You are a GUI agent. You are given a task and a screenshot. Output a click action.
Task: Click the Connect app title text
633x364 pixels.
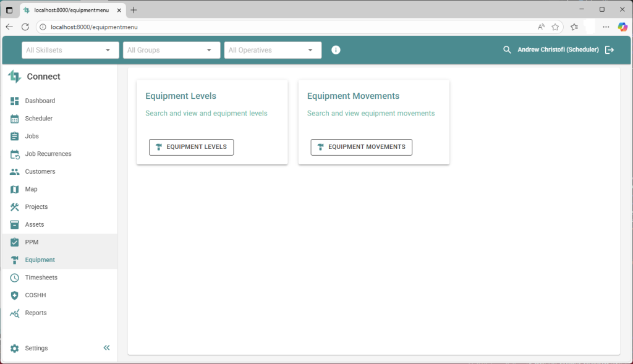[44, 77]
